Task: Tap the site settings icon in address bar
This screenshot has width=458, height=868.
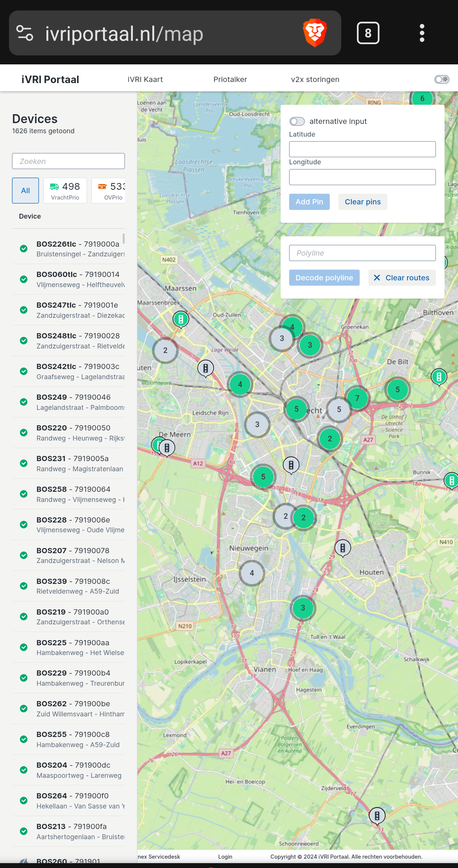Action: tap(25, 33)
